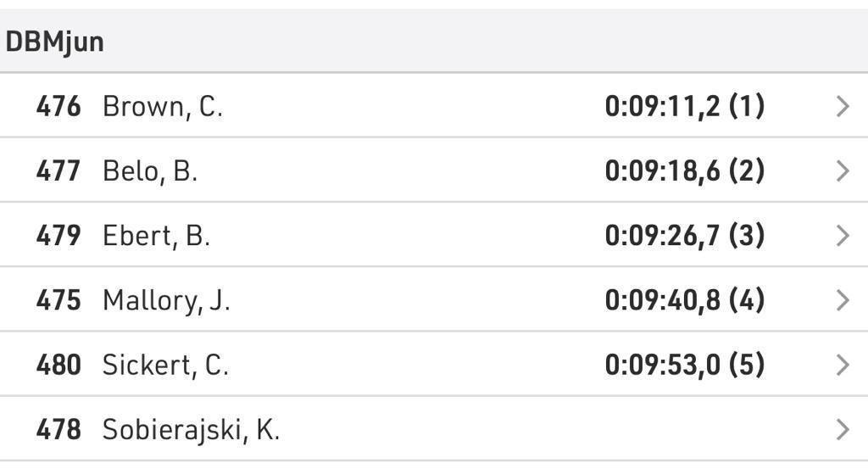Open the chevron arrow on Belo, B. row
868x469 pixels.
(842, 171)
